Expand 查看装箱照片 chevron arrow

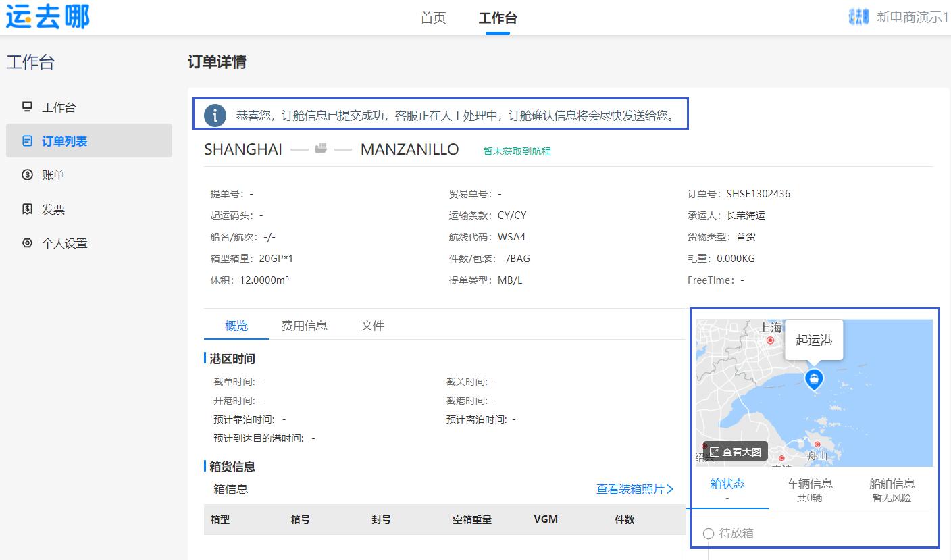point(670,489)
